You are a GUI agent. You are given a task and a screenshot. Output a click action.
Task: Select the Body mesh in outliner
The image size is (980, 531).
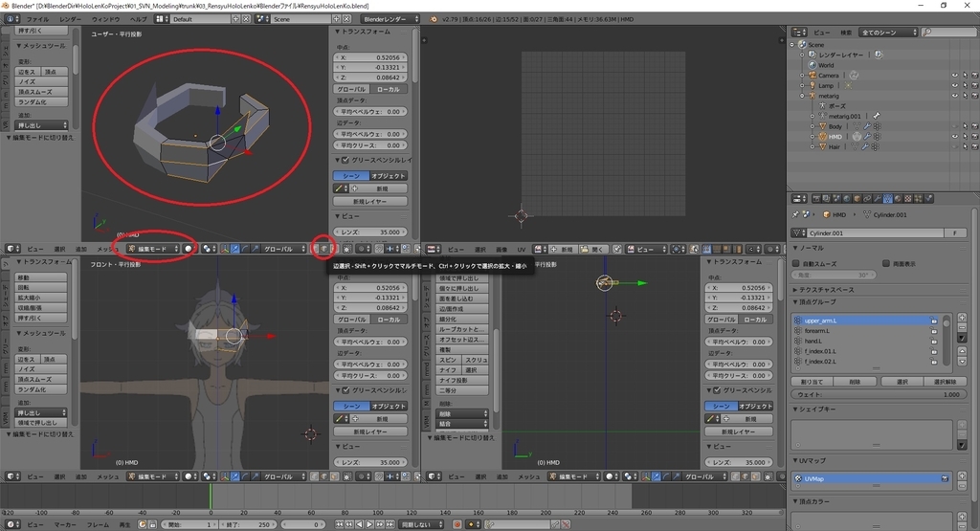835,126
